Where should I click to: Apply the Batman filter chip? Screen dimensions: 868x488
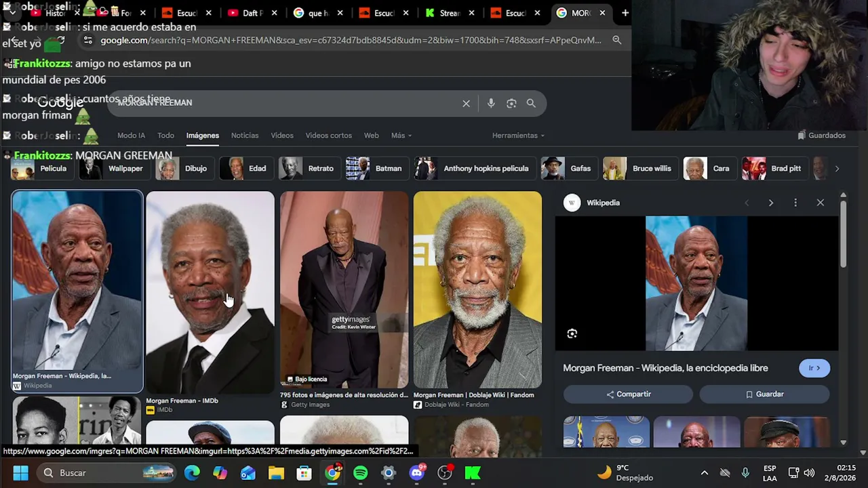(377, 169)
